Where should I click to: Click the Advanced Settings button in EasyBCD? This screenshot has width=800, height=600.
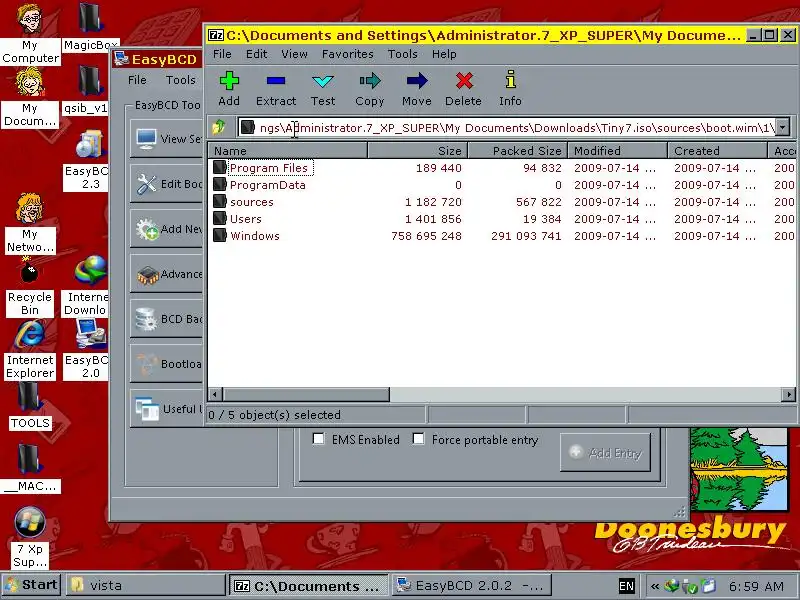[167, 274]
